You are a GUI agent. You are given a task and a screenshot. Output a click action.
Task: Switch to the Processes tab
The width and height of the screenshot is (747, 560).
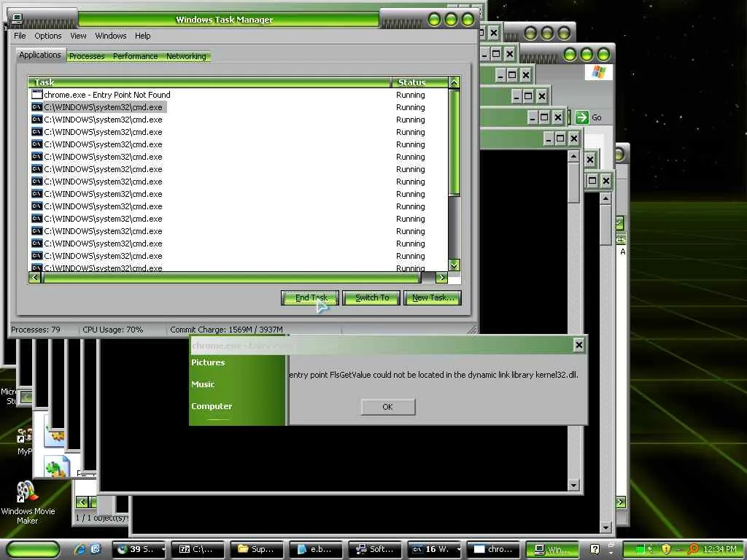coord(87,56)
